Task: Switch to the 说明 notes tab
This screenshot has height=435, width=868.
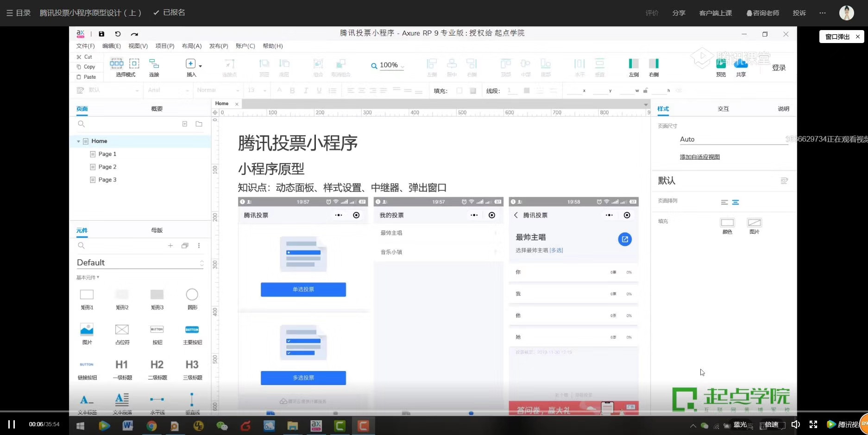Action: click(783, 109)
